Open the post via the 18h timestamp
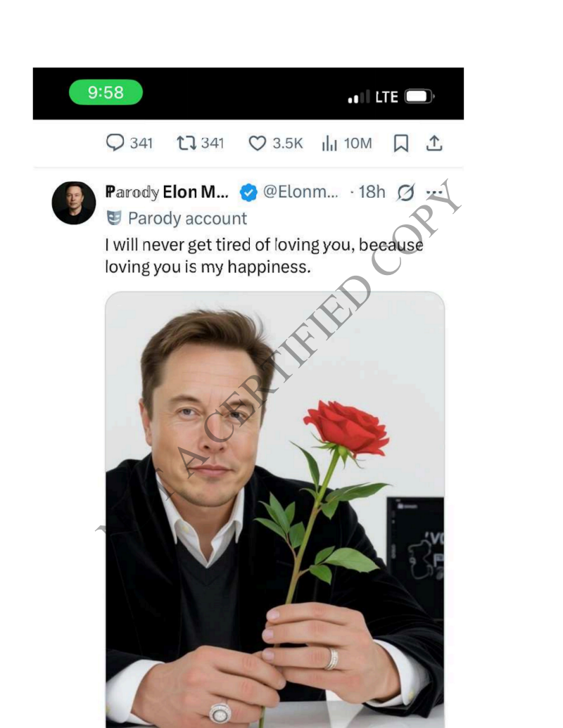Image resolution: width=563 pixels, height=728 pixels. tap(372, 192)
